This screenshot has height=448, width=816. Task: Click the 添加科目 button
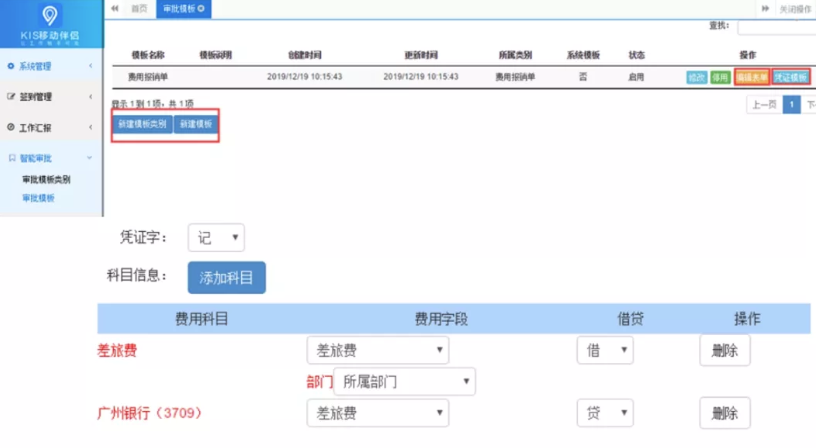click(x=226, y=277)
